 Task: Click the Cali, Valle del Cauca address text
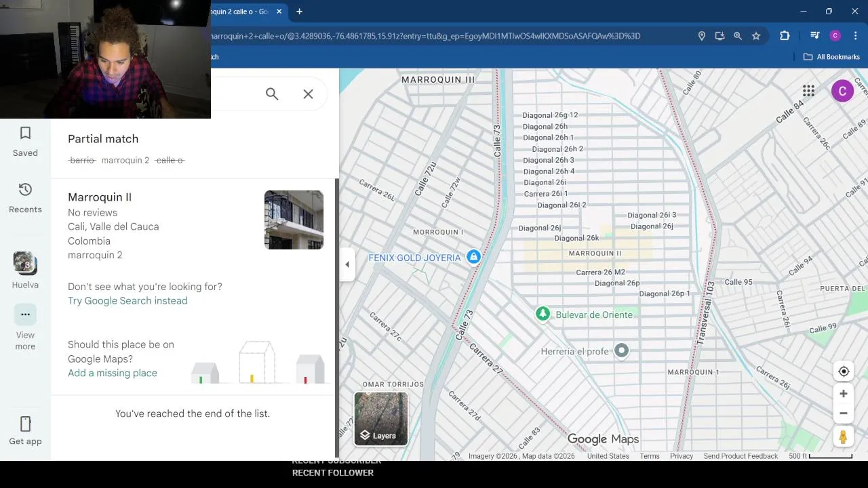pos(113,227)
